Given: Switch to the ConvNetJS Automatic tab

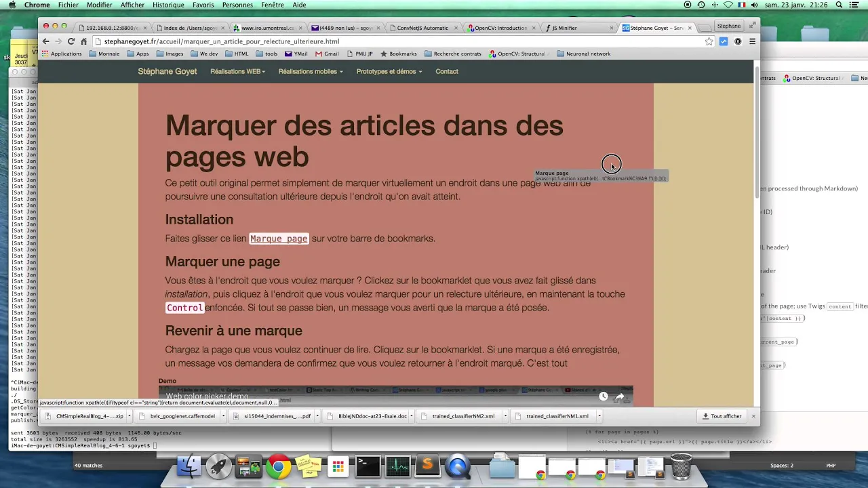Looking at the screenshot, I should (x=422, y=28).
